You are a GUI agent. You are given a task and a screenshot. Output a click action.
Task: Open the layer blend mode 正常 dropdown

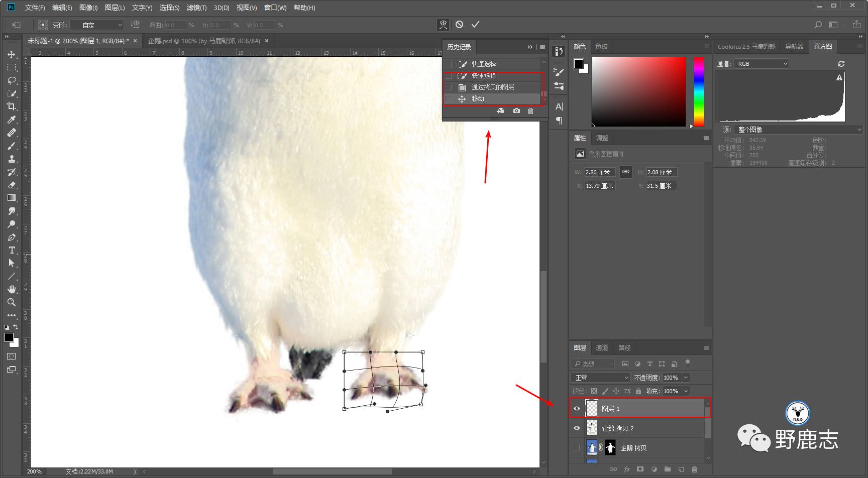600,378
